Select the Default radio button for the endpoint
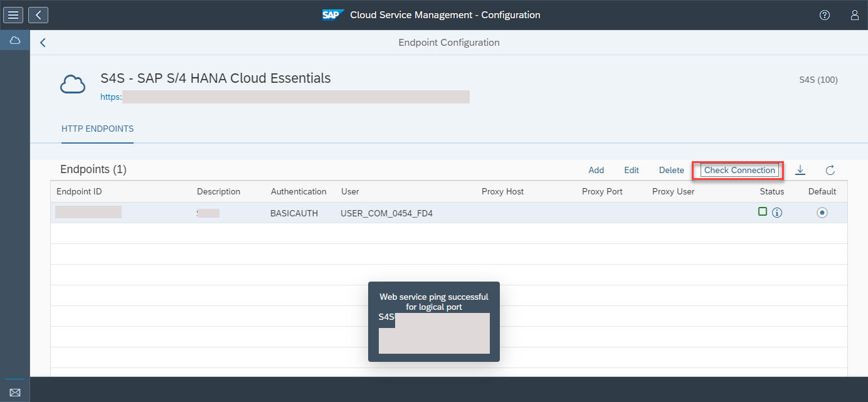Image resolution: width=868 pixels, height=402 pixels. [x=822, y=213]
